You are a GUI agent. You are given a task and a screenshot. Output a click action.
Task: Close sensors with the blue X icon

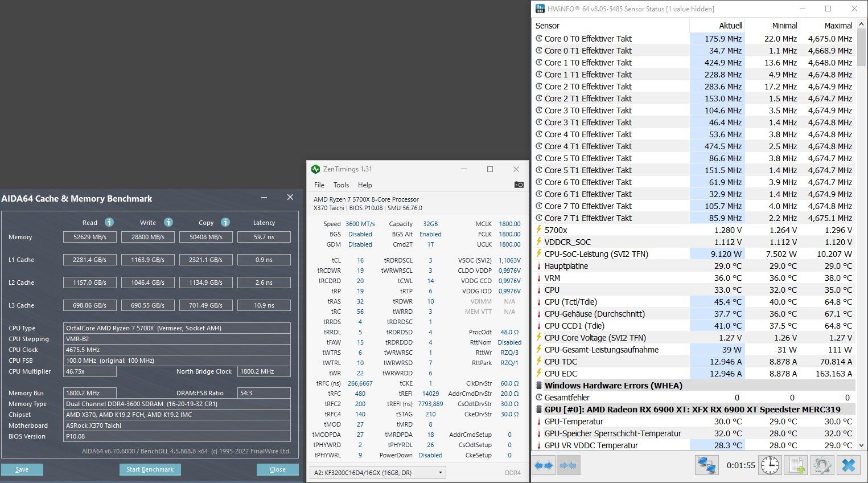[848, 465]
